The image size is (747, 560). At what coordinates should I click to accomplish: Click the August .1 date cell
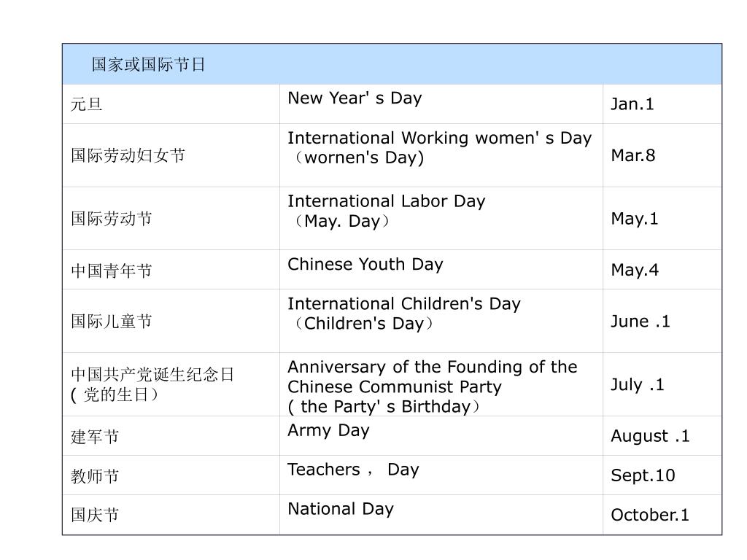(662, 436)
